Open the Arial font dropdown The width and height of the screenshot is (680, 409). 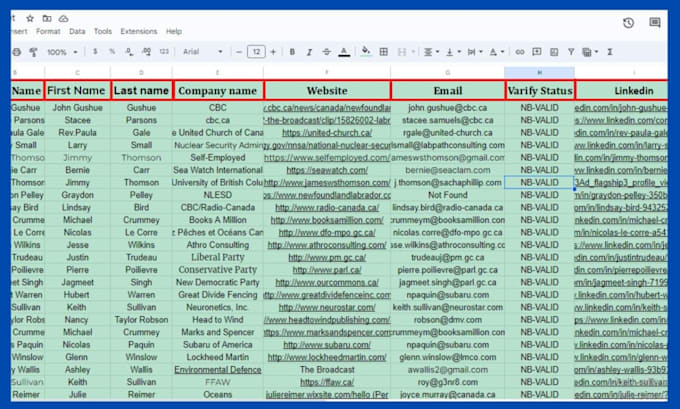pos(203,52)
